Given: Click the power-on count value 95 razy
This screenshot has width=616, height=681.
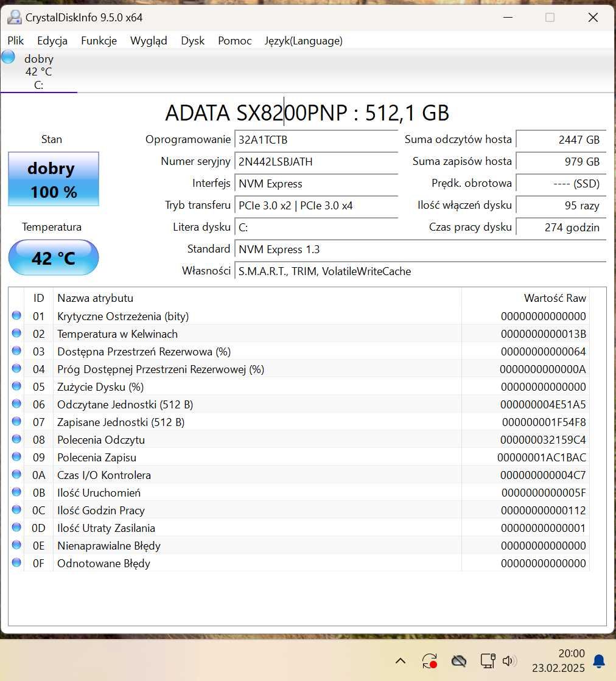Looking at the screenshot, I should click(x=561, y=206).
